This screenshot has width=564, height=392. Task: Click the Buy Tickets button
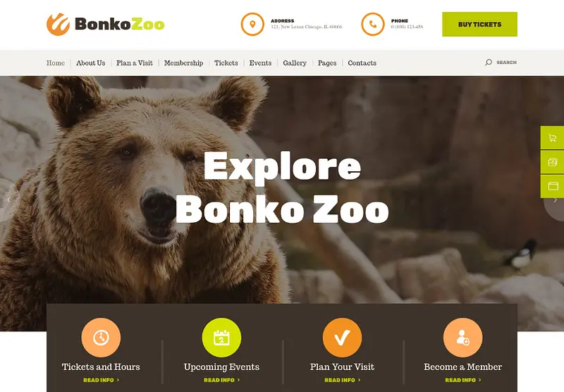(479, 24)
